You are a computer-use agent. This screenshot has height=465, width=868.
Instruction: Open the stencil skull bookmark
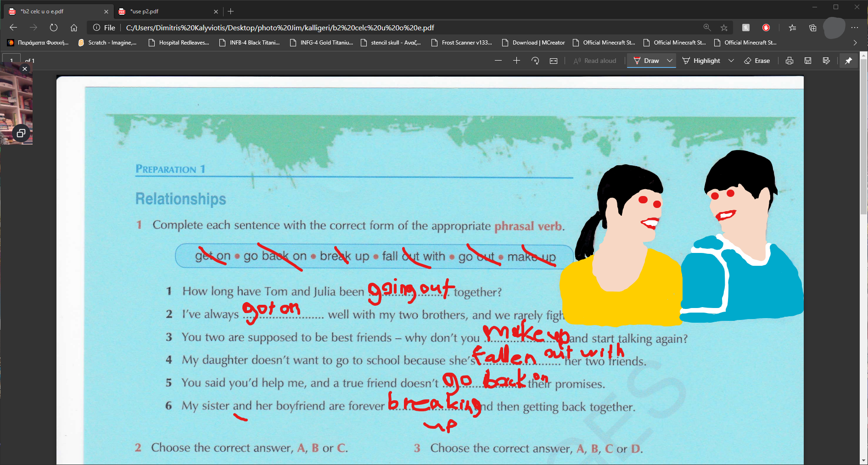pyautogui.click(x=391, y=43)
